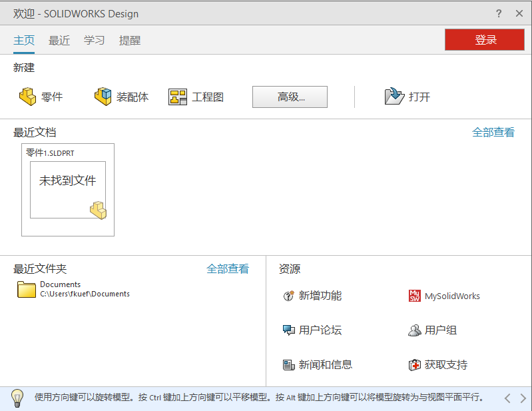Click the MySolidWorks red logo icon
Viewport: 532px width, 411px height.
click(415, 296)
